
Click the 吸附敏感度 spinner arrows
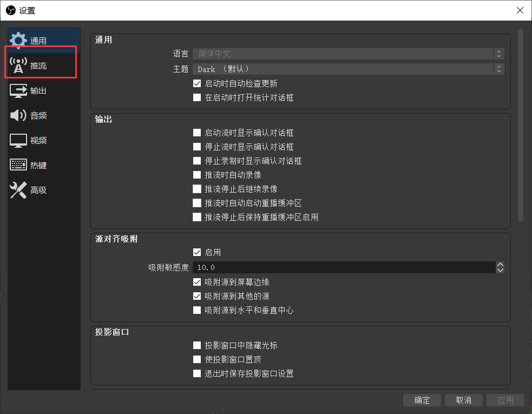click(x=500, y=267)
